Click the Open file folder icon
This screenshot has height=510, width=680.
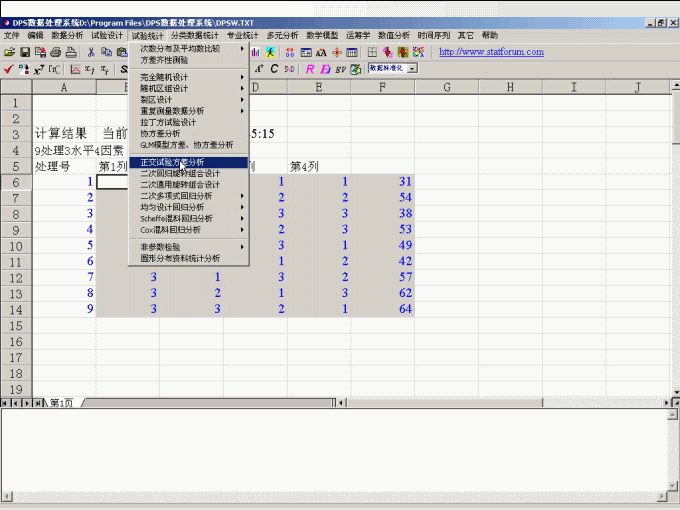9,52
